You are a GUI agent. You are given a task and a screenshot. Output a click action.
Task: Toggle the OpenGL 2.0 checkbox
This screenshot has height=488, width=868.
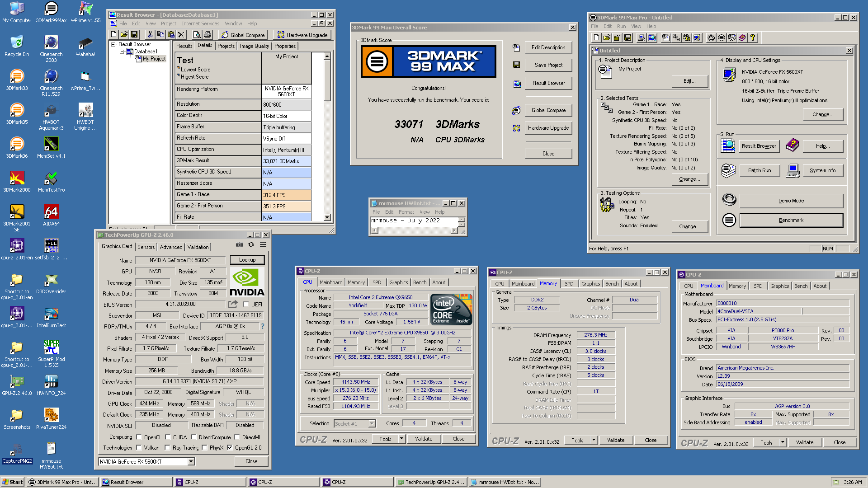(230, 447)
